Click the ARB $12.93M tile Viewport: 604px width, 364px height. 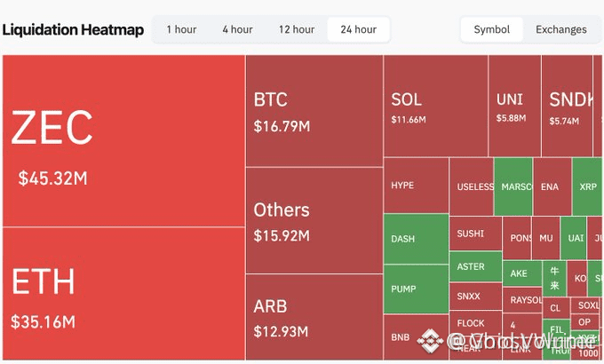coord(314,318)
